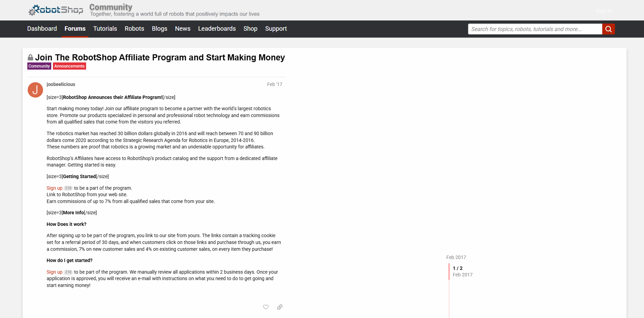Open the Tutorials section
644x318 pixels.
click(105, 29)
